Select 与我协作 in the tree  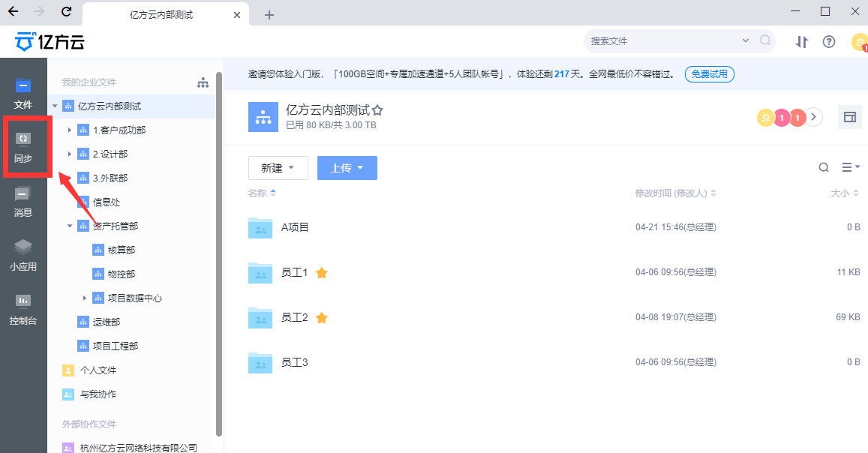(x=90, y=394)
